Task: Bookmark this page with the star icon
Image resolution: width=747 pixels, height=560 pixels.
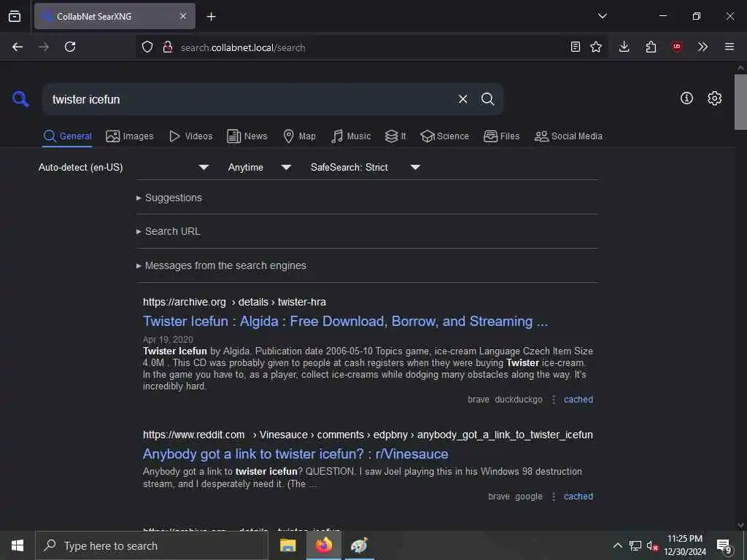Action: [x=596, y=47]
